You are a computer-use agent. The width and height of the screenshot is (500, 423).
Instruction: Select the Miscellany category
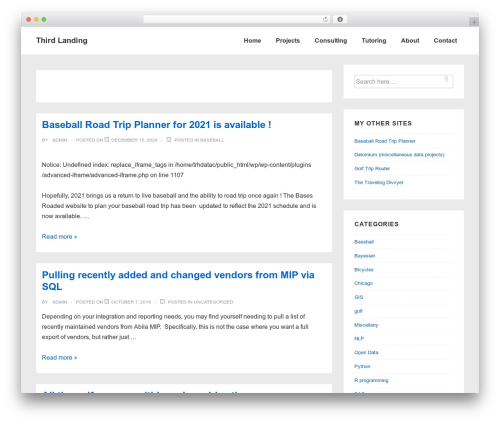pos(366,325)
